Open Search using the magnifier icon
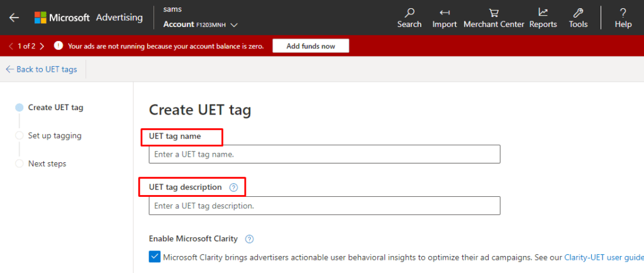This screenshot has width=644, height=273. (409, 13)
